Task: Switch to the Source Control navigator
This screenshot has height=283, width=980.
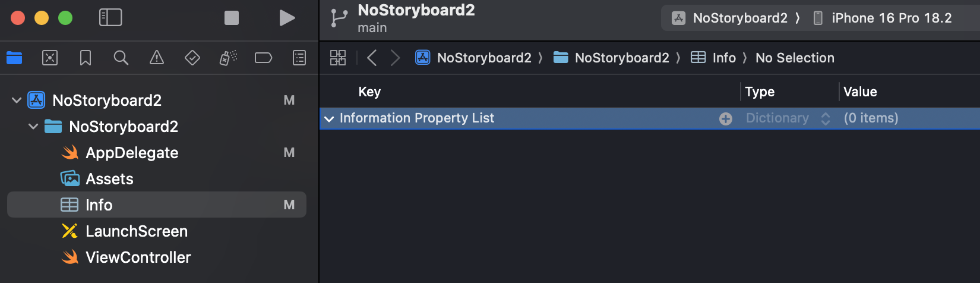Action: tap(50, 58)
